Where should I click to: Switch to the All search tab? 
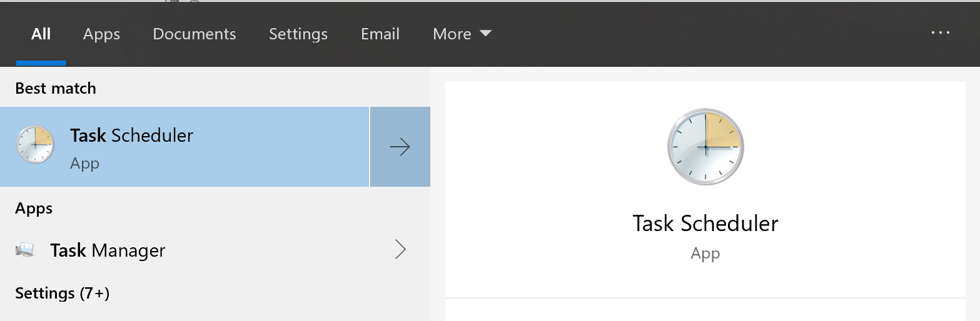tap(41, 34)
